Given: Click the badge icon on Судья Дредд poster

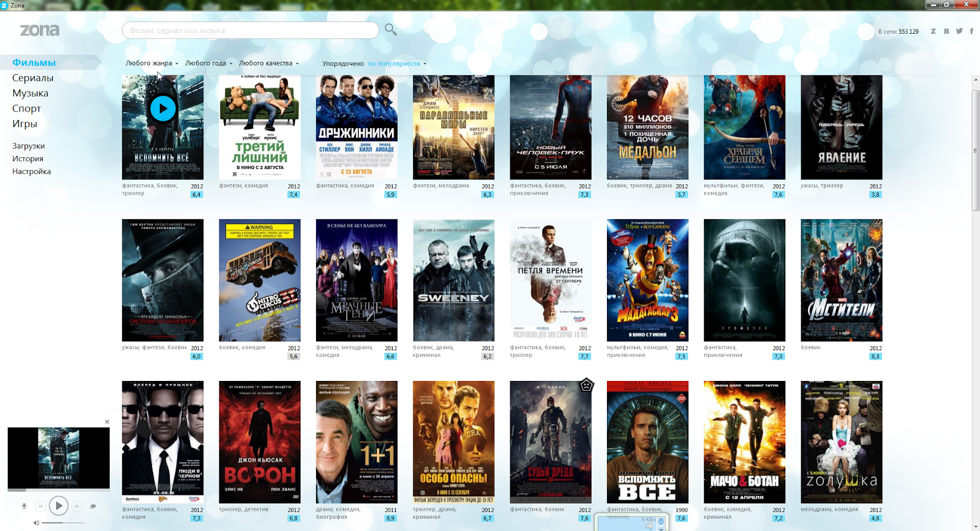Looking at the screenshot, I should pyautogui.click(x=586, y=386).
